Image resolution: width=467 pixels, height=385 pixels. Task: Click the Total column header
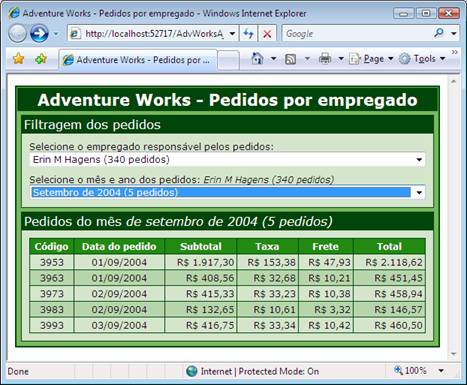click(x=389, y=246)
